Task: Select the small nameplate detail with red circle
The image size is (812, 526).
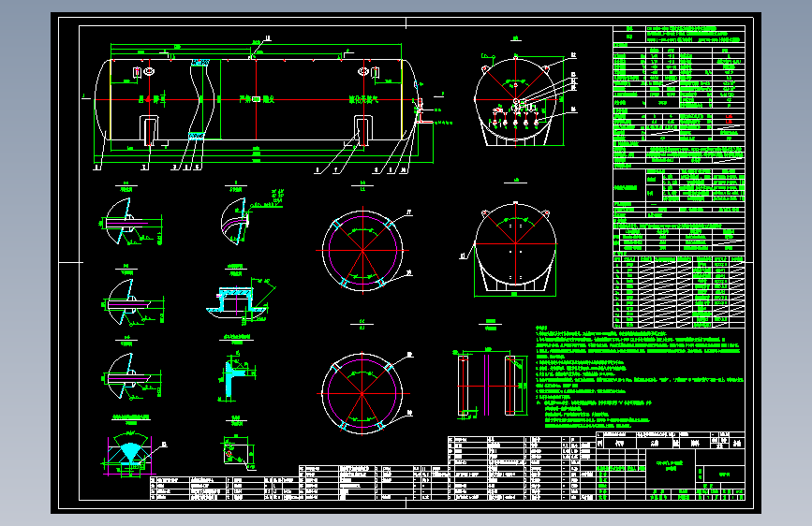Action: pyautogui.click(x=236, y=453)
